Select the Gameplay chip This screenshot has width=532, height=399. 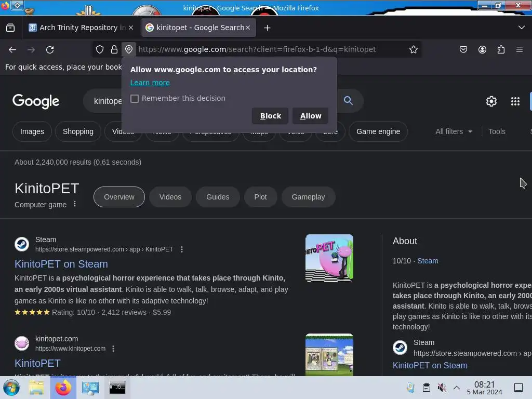309,197
